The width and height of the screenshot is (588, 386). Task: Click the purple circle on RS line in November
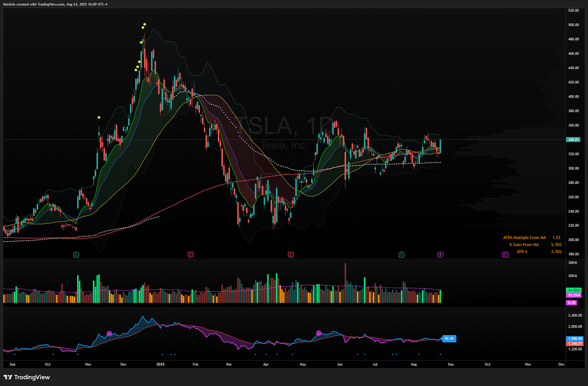[x=109, y=334]
